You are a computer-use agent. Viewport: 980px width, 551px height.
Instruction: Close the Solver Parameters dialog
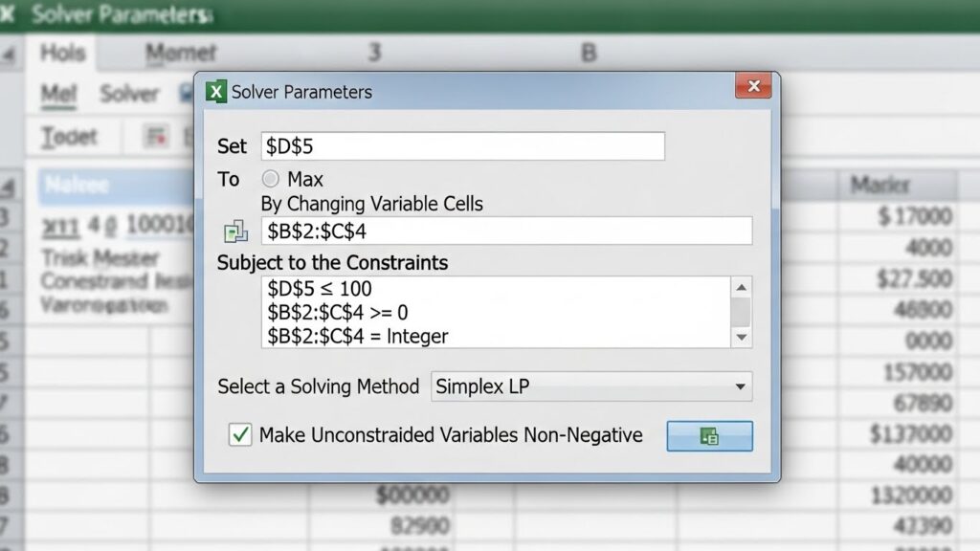pyautogui.click(x=753, y=86)
